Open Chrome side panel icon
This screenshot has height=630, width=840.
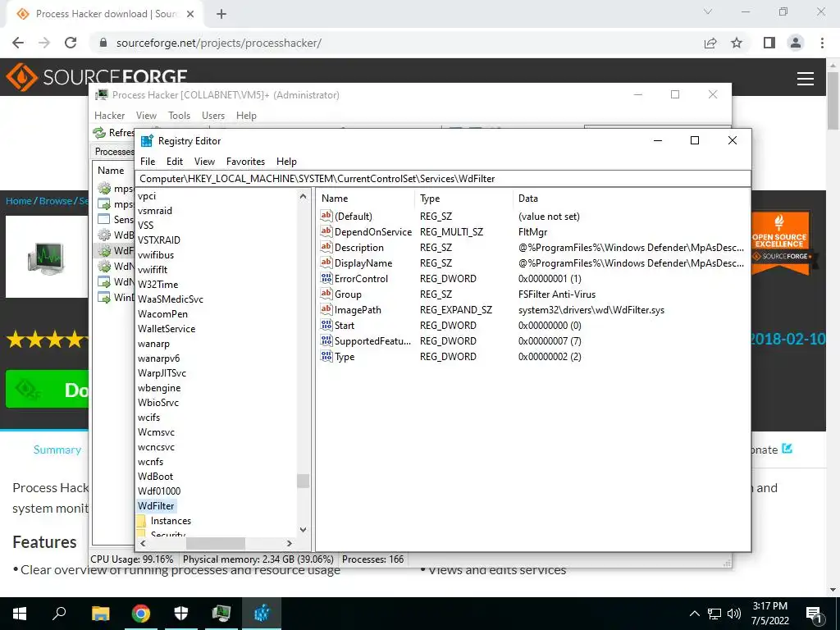[x=769, y=43]
